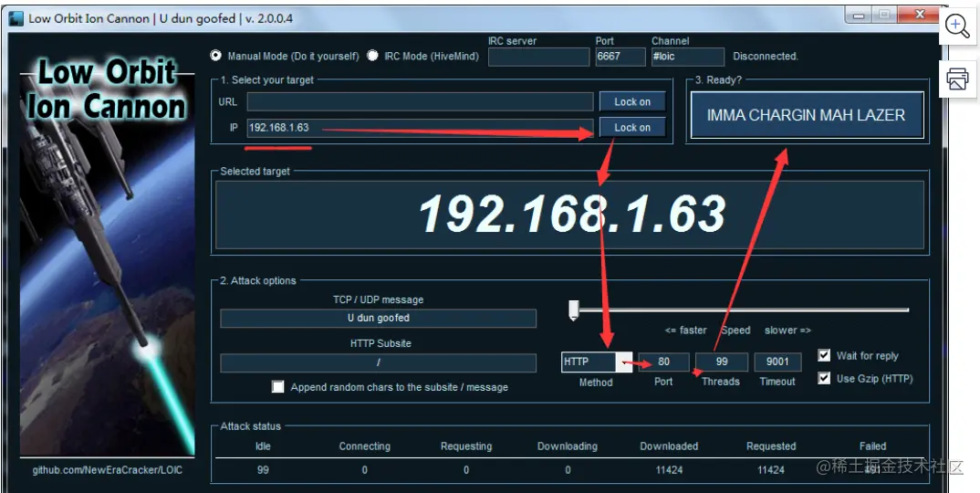Click the Connecting column header

[x=364, y=446]
